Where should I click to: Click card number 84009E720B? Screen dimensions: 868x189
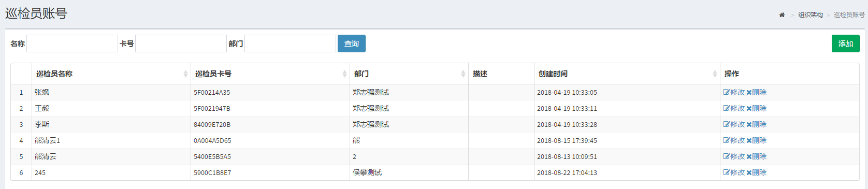click(212, 124)
